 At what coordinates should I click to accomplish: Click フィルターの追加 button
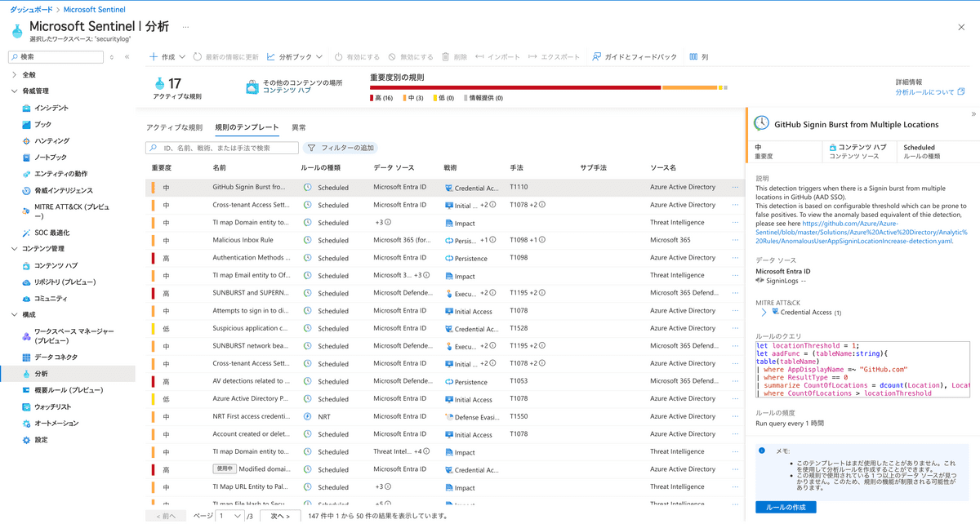pyautogui.click(x=341, y=148)
